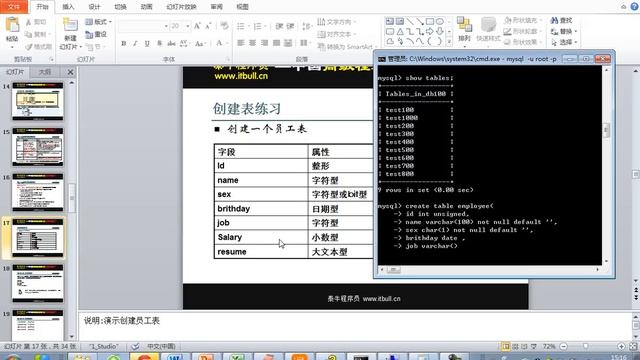Viewport: 640px width, 360px height.
Task: Click the 查找 (Find) button
Action: [x=562, y=20]
